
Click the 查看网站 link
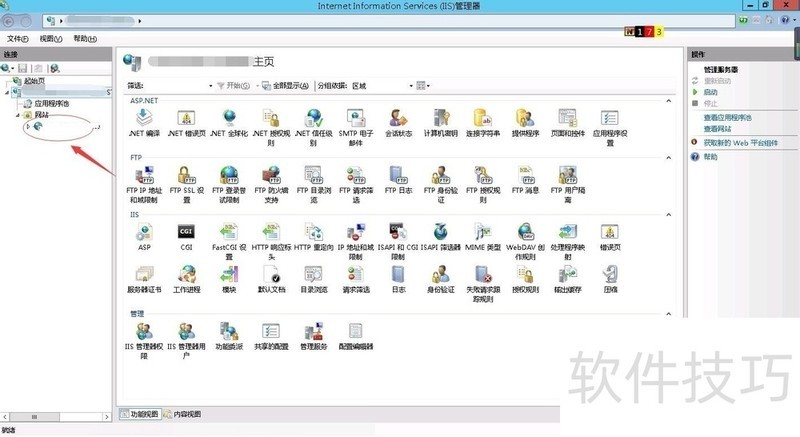pos(717,129)
